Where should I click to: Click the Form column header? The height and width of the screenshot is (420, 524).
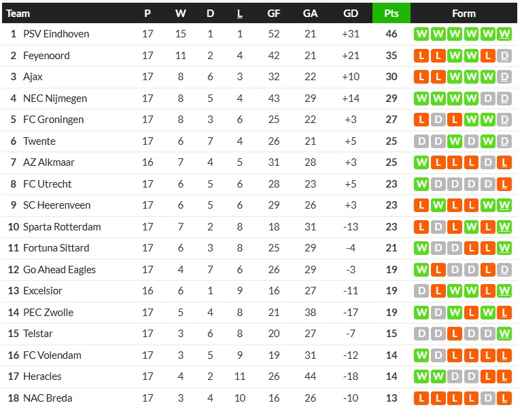(x=464, y=14)
